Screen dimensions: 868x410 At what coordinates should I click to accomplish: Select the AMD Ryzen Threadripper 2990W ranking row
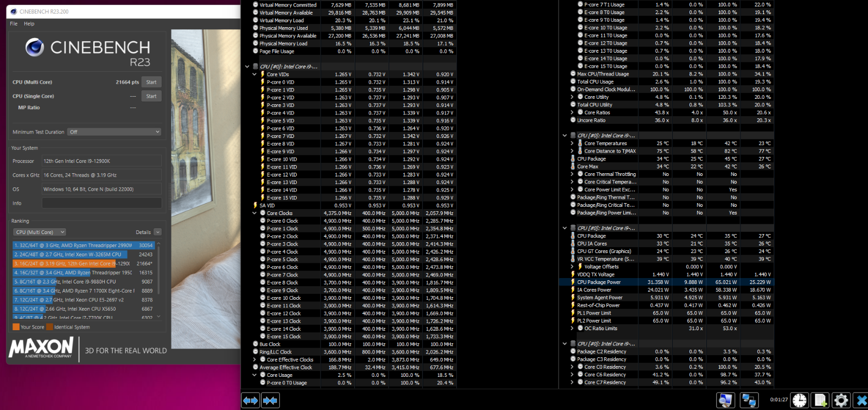pyautogui.click(x=84, y=245)
